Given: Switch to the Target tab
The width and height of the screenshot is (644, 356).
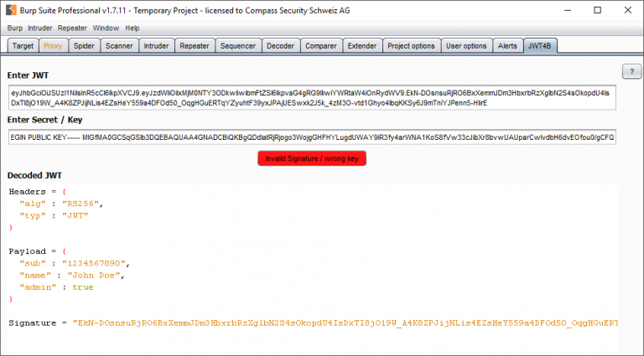Looking at the screenshot, I should (x=23, y=46).
